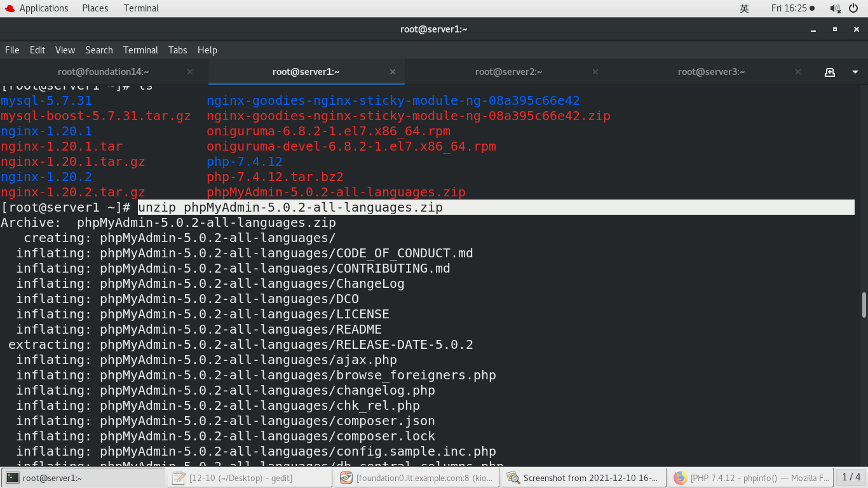Open the View menu

65,50
